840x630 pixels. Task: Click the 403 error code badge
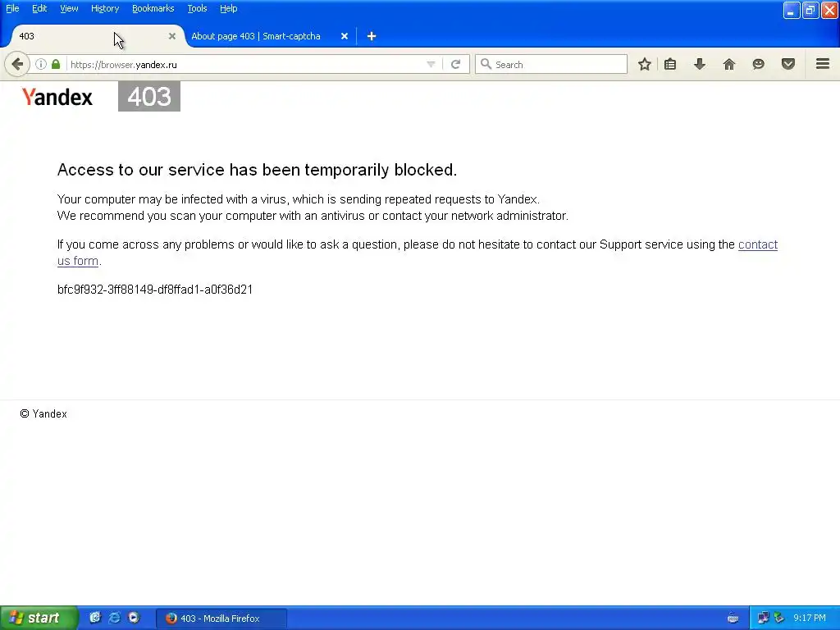click(149, 97)
